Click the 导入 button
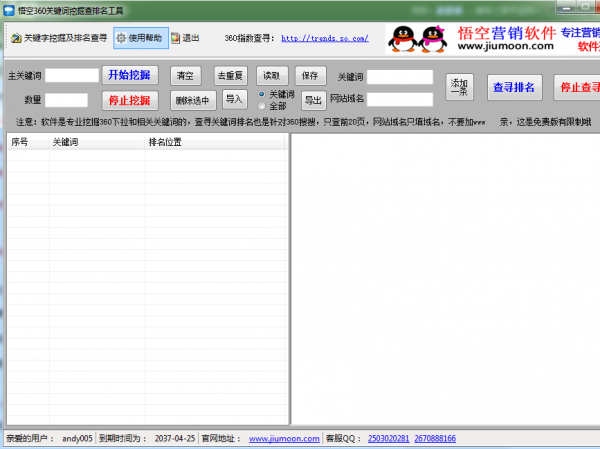 (x=234, y=99)
